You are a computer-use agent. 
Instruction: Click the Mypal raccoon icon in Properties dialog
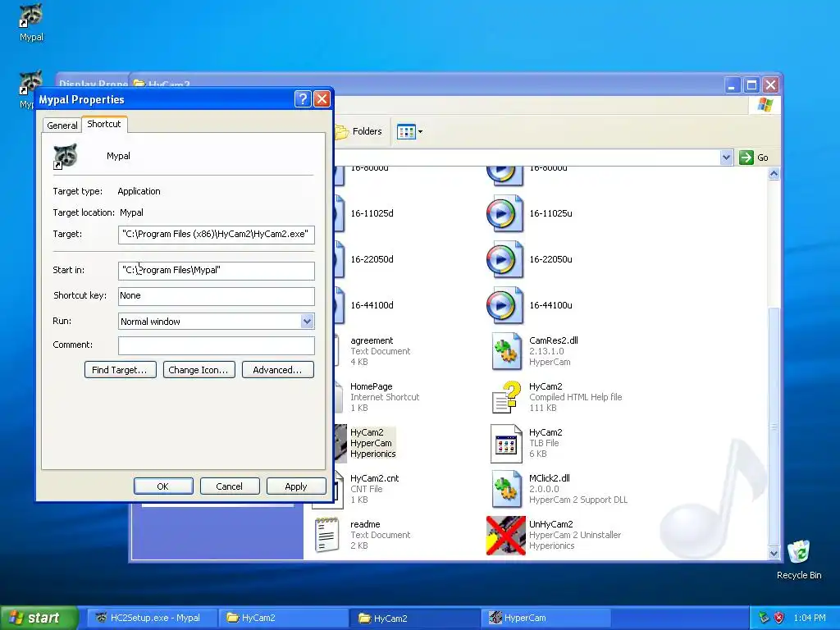click(x=66, y=157)
